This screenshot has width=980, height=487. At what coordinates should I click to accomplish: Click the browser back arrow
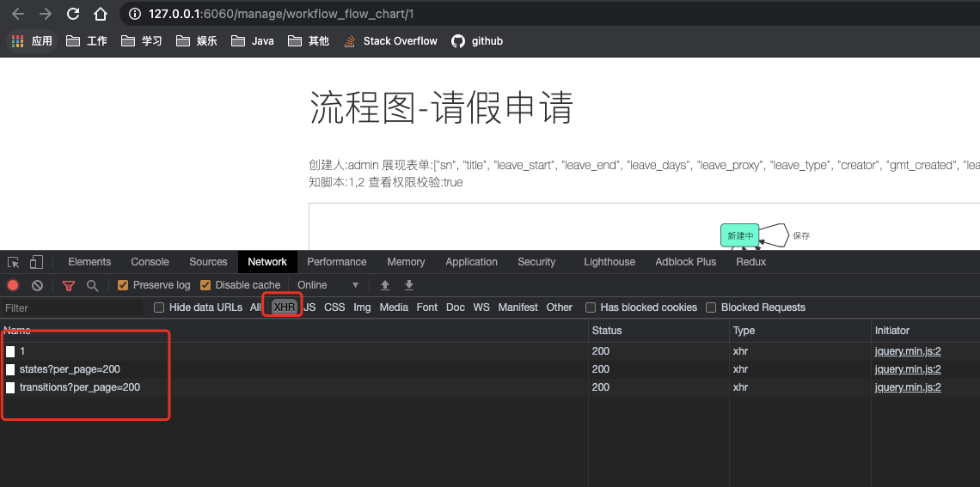pyautogui.click(x=17, y=14)
